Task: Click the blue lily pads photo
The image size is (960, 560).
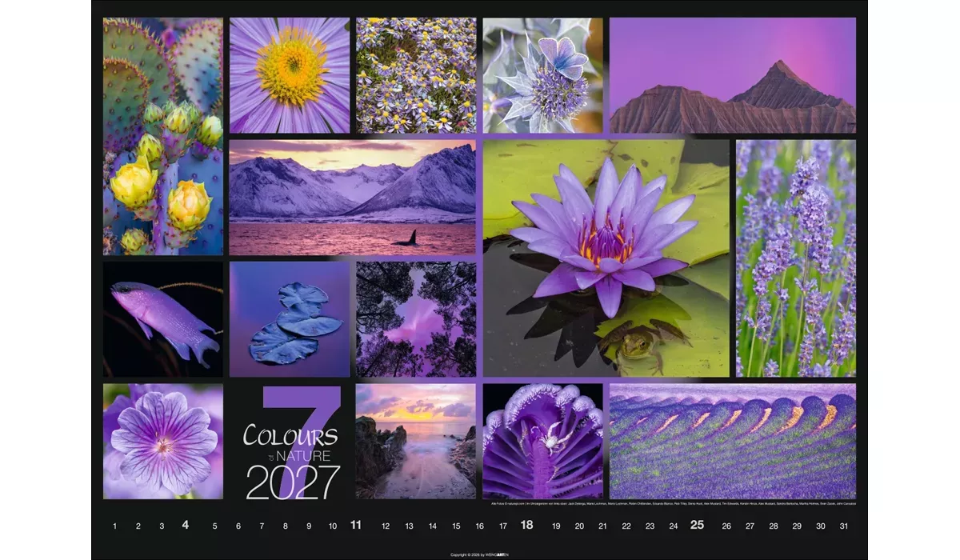Action: [290, 319]
